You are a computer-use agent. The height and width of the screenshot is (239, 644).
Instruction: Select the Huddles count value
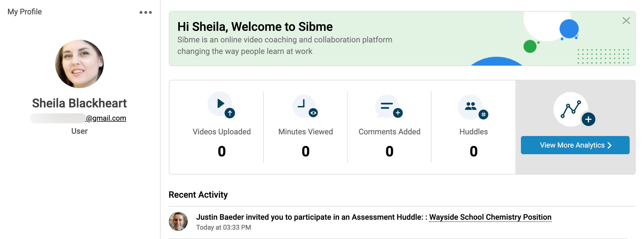pos(474,151)
